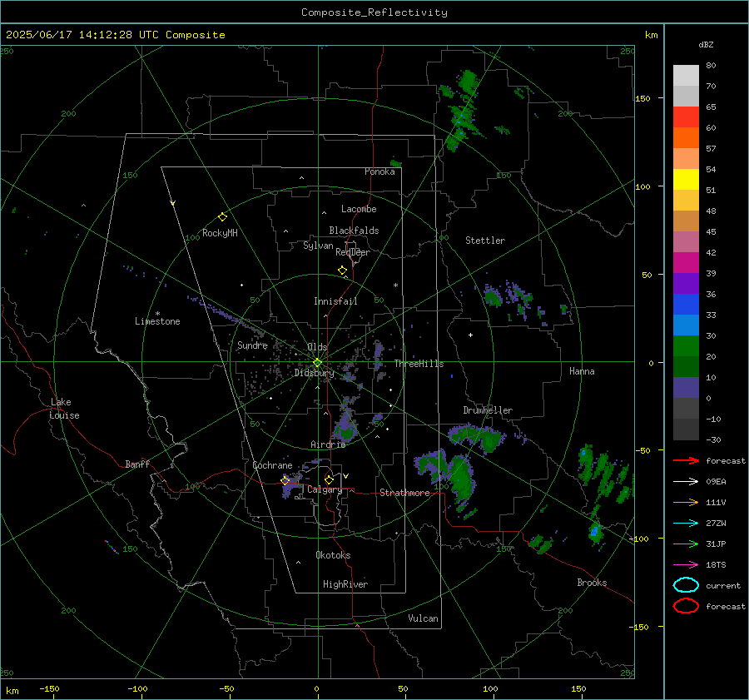749x700 pixels.
Task: Click the yellow radar center marker at Olds
Action: coord(317,363)
